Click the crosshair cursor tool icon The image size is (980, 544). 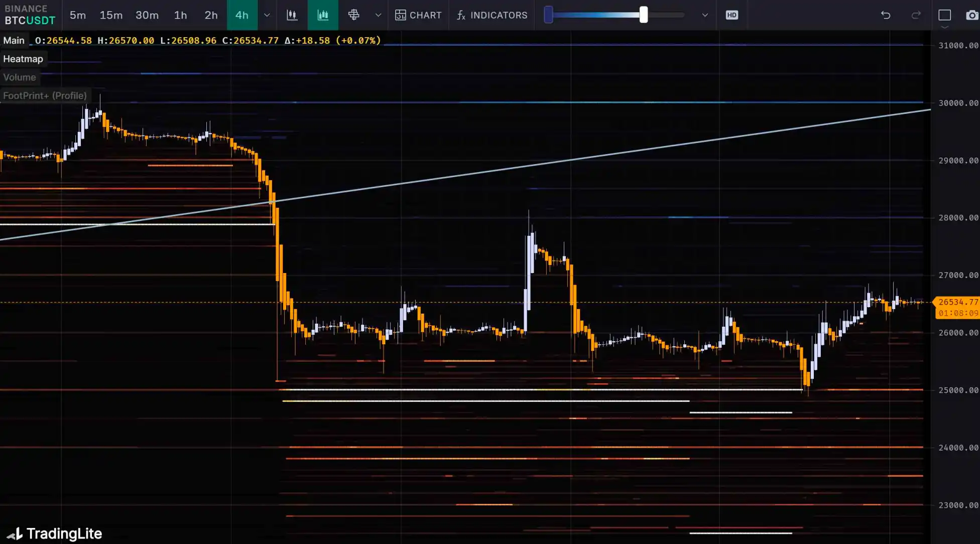[x=354, y=15]
